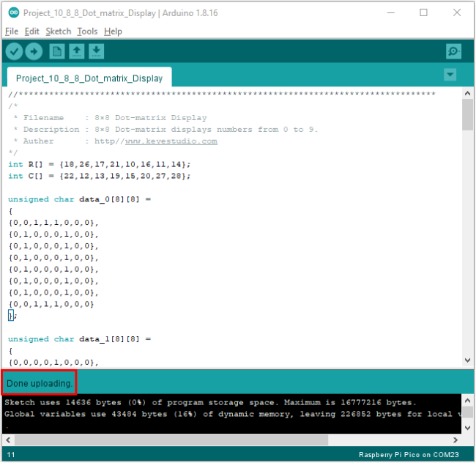
Task: Maximize the Arduino window
Action: 423,12
